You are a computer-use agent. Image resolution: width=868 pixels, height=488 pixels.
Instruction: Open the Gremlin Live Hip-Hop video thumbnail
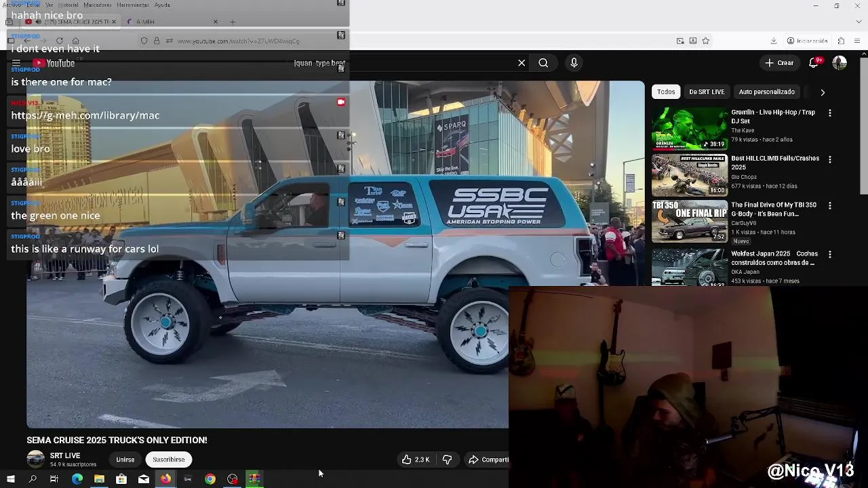690,129
